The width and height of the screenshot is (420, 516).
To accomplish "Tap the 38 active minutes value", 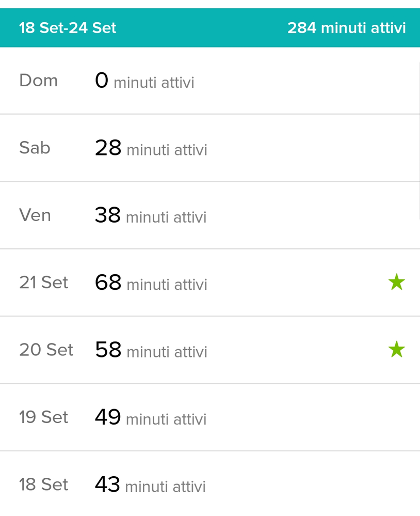I will click(x=107, y=215).
